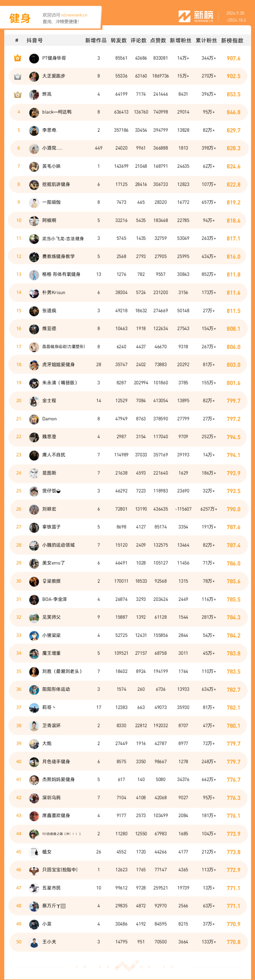Screen dimensions: 255x980
Task: Click the index score 907.6
Action: (233, 58)
